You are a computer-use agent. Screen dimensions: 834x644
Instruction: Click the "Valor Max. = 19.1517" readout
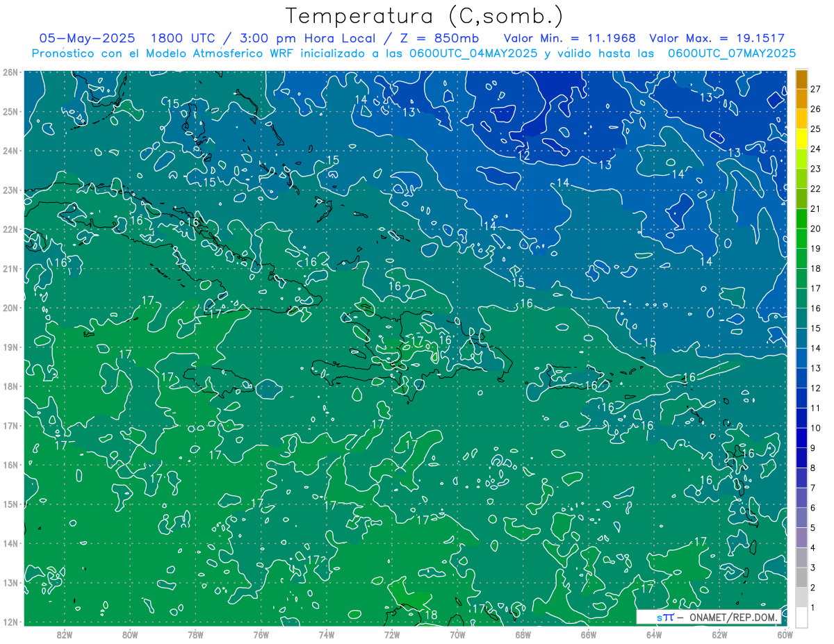(717, 38)
